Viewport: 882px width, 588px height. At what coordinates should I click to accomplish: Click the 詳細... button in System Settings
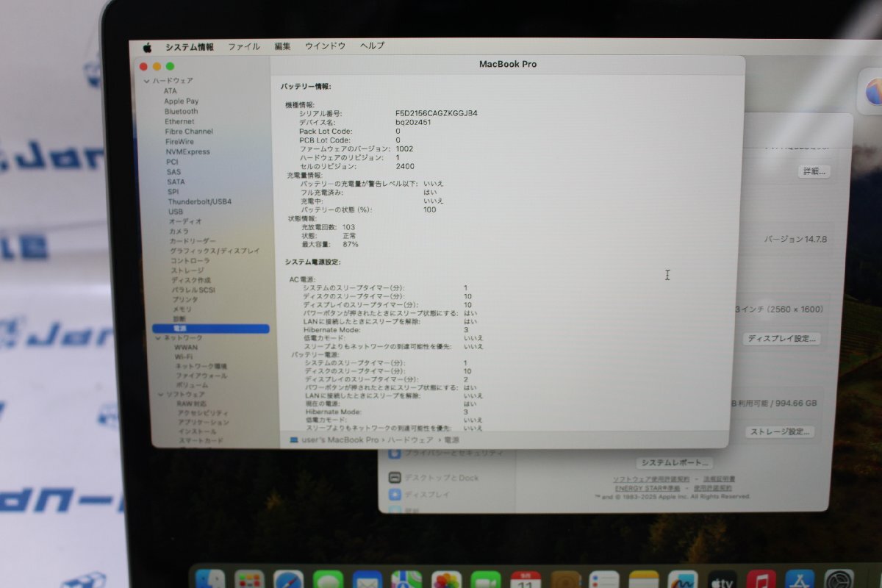click(x=814, y=171)
